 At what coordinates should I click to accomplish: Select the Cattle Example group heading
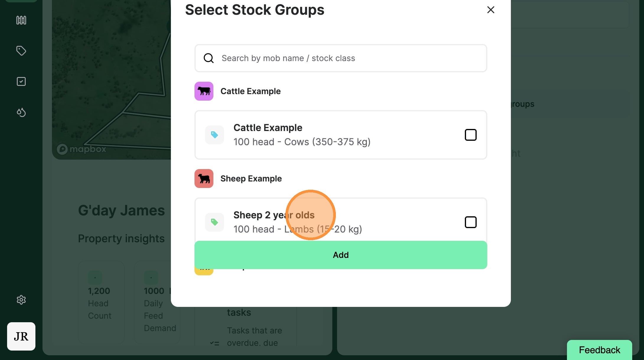point(250,91)
